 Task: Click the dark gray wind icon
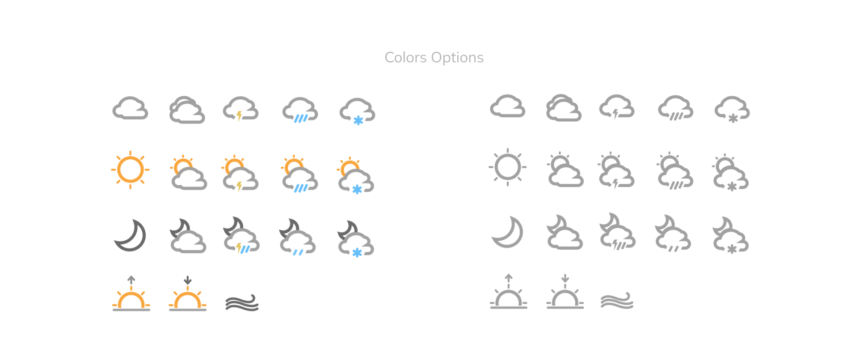(x=242, y=303)
